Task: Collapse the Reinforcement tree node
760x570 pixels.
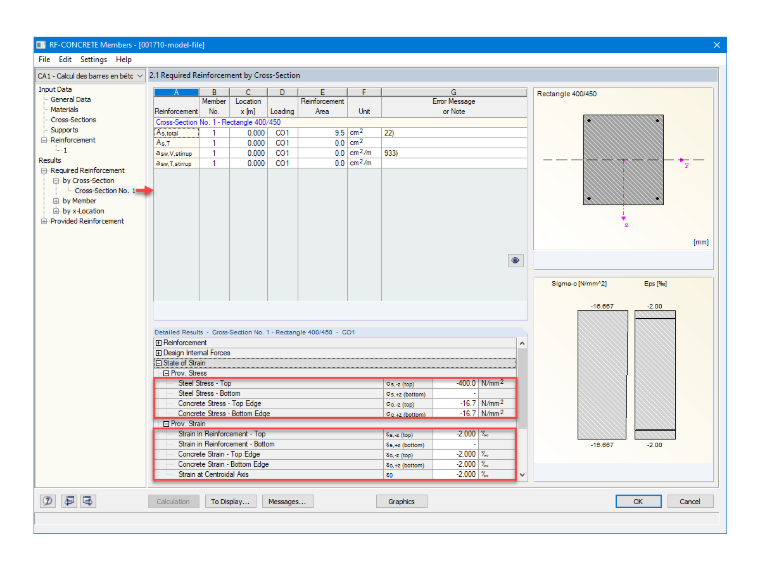Action: point(44,140)
